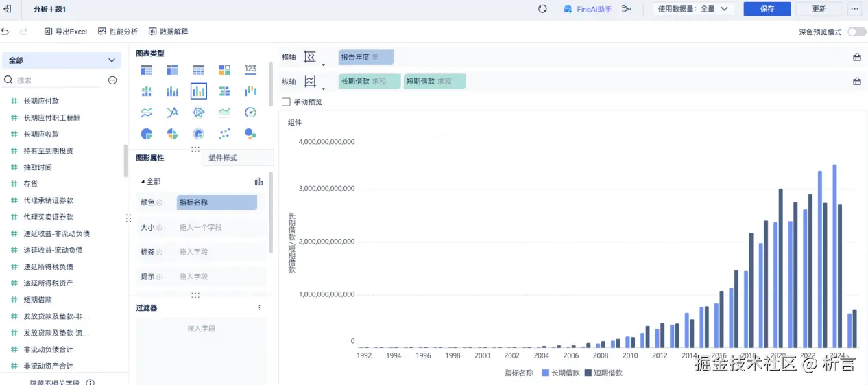
Task: Click the 导出Excel toolbar item
Action: pyautogui.click(x=66, y=32)
